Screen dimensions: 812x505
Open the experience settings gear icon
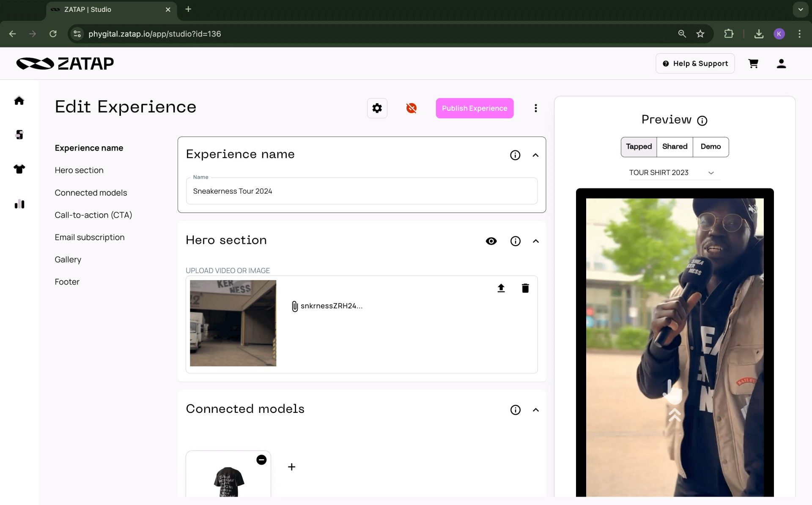377,108
